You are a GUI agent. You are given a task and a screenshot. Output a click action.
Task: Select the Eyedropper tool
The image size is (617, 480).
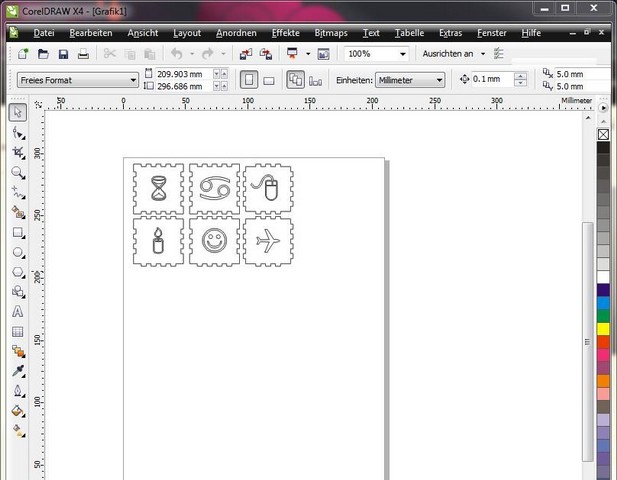point(18,371)
